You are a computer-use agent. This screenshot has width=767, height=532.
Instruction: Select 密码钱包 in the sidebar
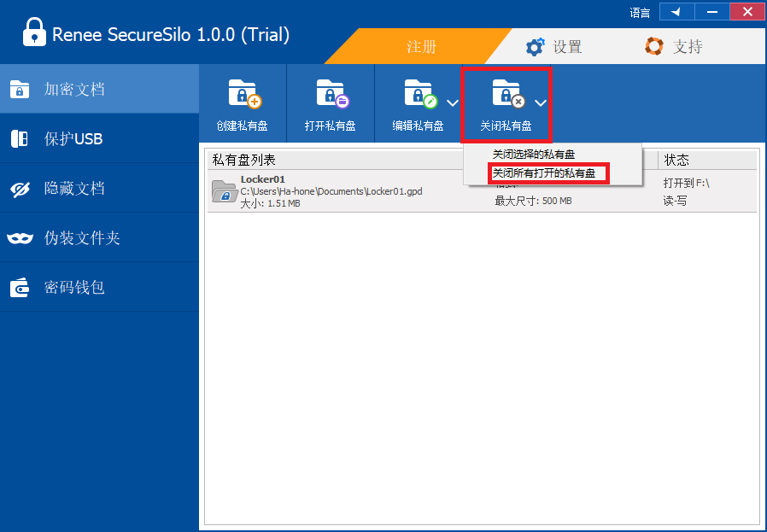point(99,287)
